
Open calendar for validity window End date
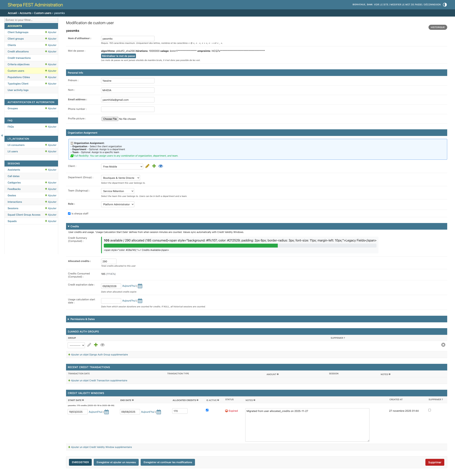point(159,412)
